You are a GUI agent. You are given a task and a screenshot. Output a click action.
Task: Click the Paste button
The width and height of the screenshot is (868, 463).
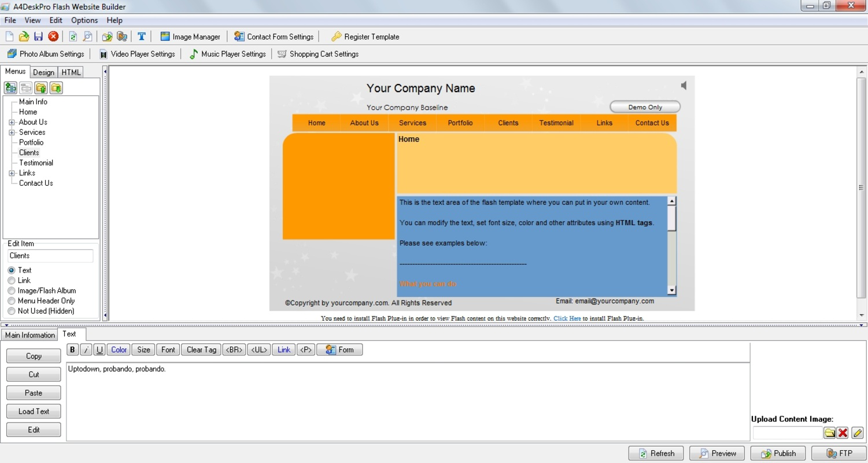point(34,393)
